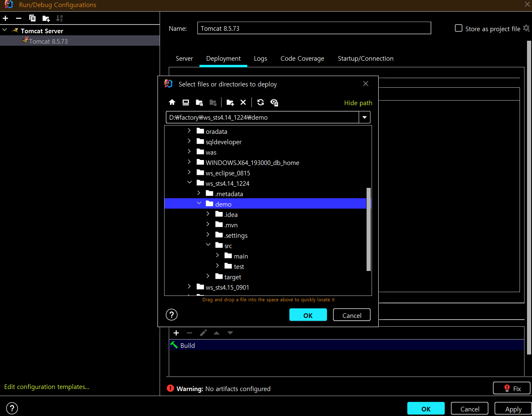
Task: Add new run configuration plus icon
Action: (5, 18)
